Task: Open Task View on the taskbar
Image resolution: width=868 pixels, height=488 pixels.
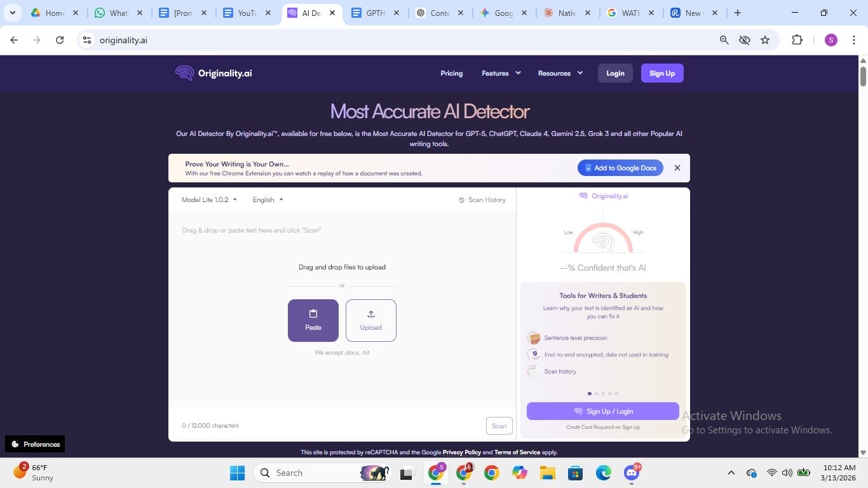Action: [406, 473]
